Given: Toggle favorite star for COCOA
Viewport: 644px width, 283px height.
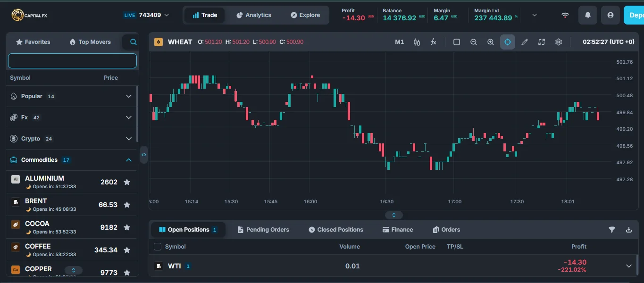Looking at the screenshot, I should tap(127, 227).
